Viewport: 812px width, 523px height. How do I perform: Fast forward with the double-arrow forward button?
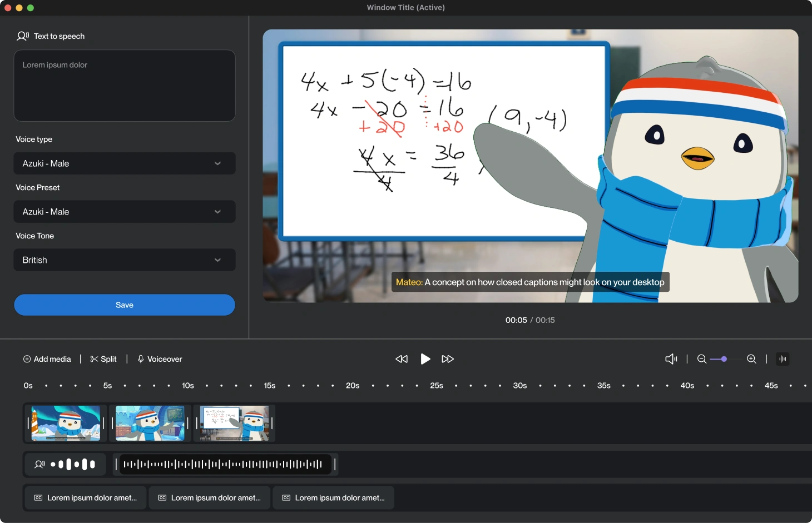448,359
